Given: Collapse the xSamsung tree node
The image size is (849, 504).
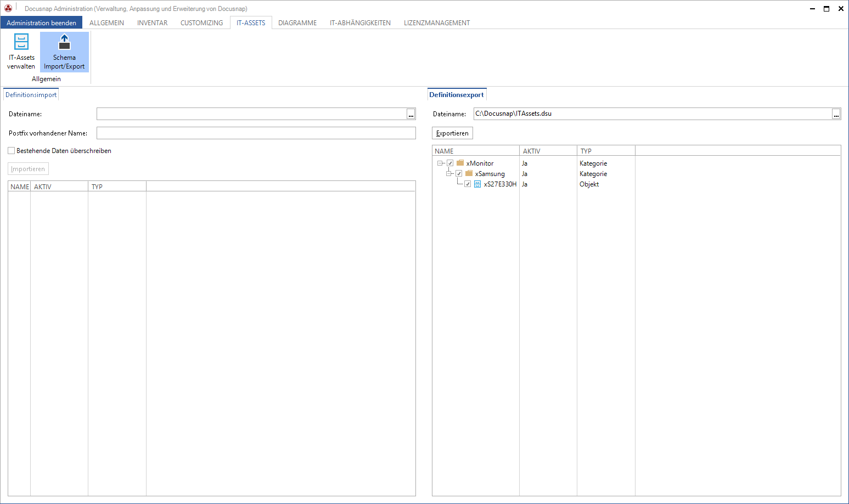Looking at the screenshot, I should pyautogui.click(x=448, y=173).
